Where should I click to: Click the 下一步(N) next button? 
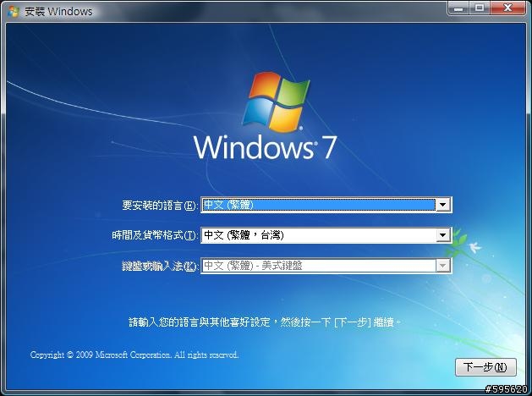[x=485, y=367]
